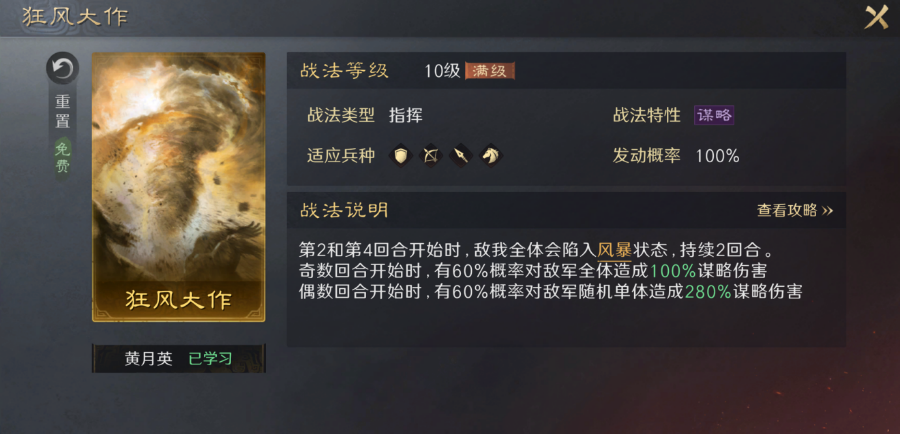
Task: Open 查看攻略 strategy guide link
Action: pos(795,211)
